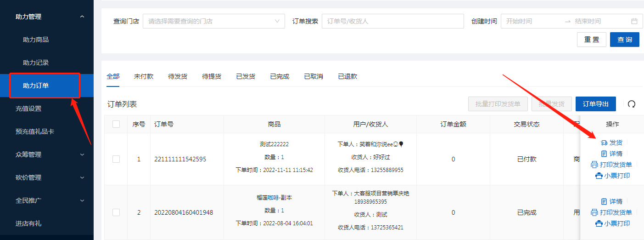Check the checkbox for order row 1

click(116, 159)
